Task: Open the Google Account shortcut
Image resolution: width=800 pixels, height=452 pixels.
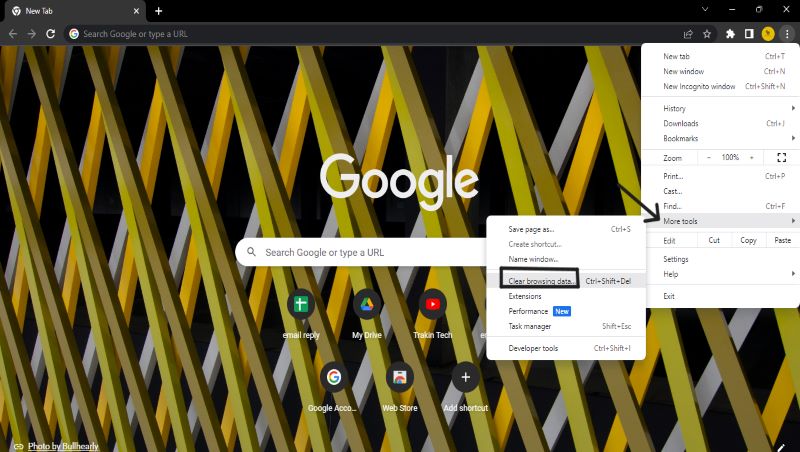Action: pyautogui.click(x=334, y=378)
